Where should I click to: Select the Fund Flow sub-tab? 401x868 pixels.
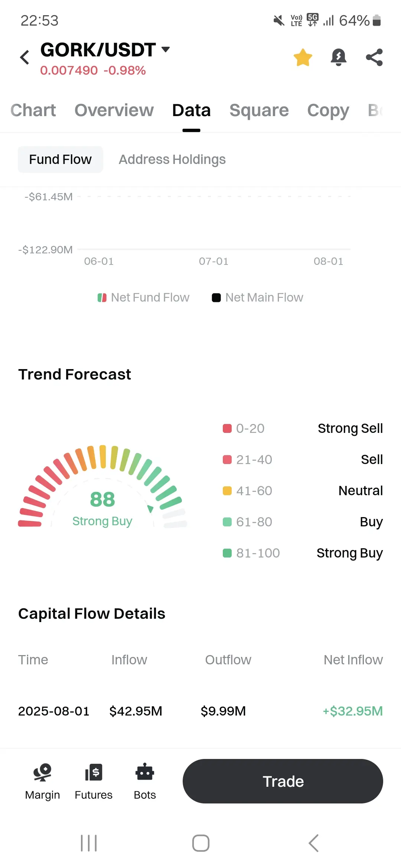(61, 160)
